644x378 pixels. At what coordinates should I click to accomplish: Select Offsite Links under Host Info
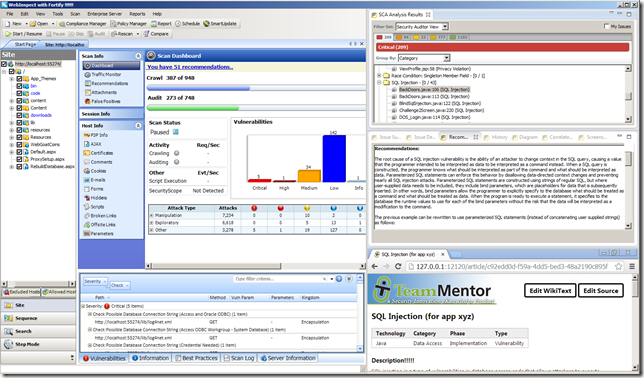(x=99, y=225)
